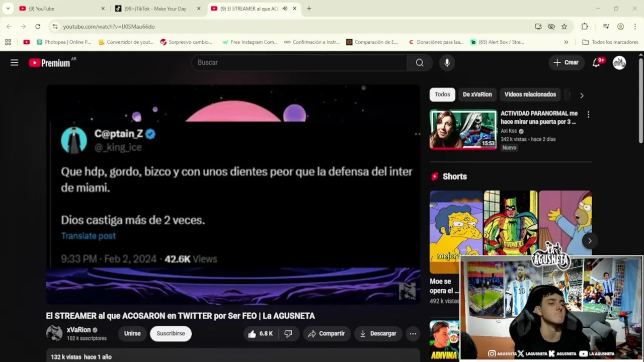The height and width of the screenshot is (362, 644).
Task: Switch to the first YouTube browser tab
Action: (62, 9)
